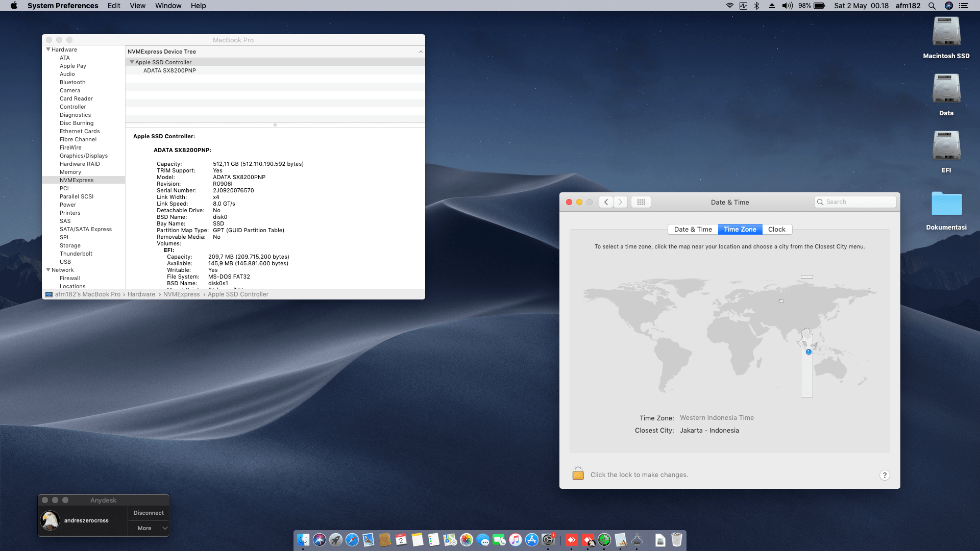Select the Dokumentasi folder on desktop

(x=946, y=210)
